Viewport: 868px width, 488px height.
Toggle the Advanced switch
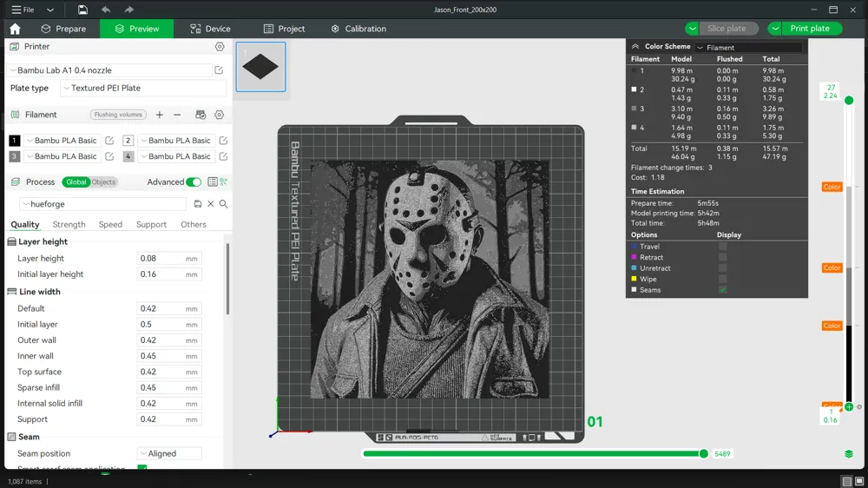(x=194, y=181)
